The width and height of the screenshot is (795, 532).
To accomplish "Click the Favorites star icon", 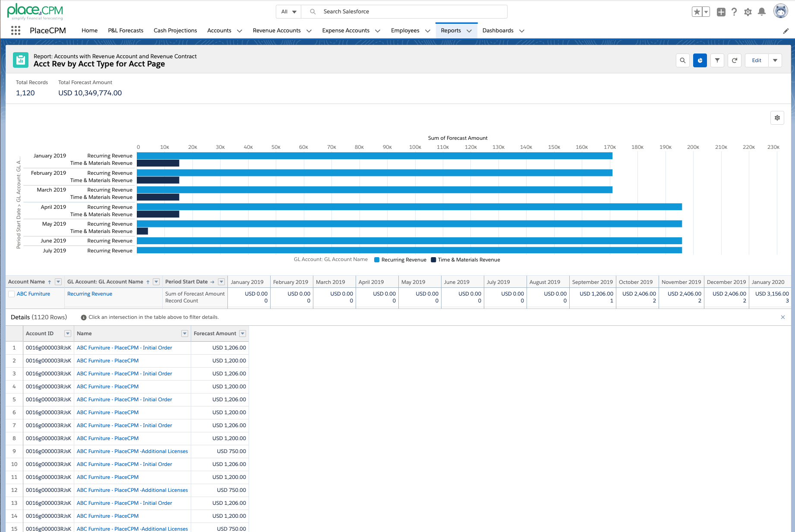I will [697, 12].
